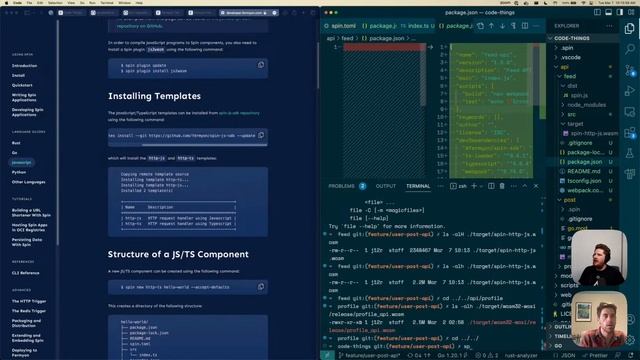Viewport: 640px width, 360px height.
Task: Toggle whitespace display in diff toolbar
Action: [513, 26]
